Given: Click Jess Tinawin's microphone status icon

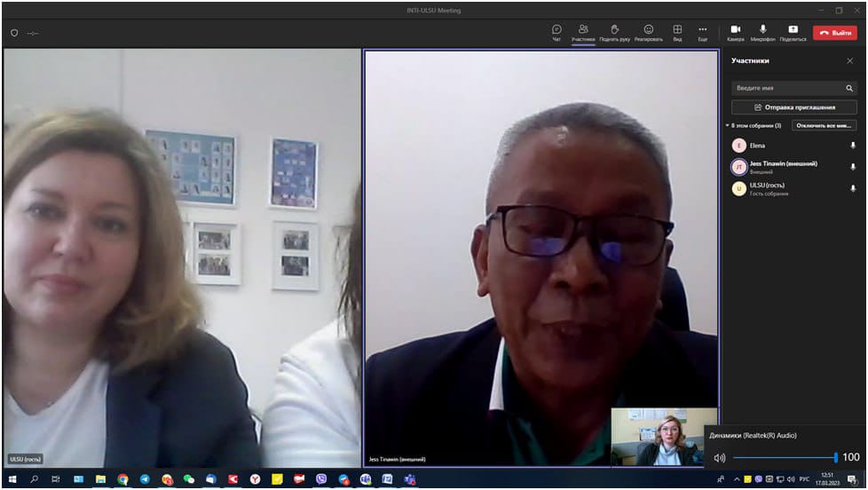Looking at the screenshot, I should tap(853, 167).
